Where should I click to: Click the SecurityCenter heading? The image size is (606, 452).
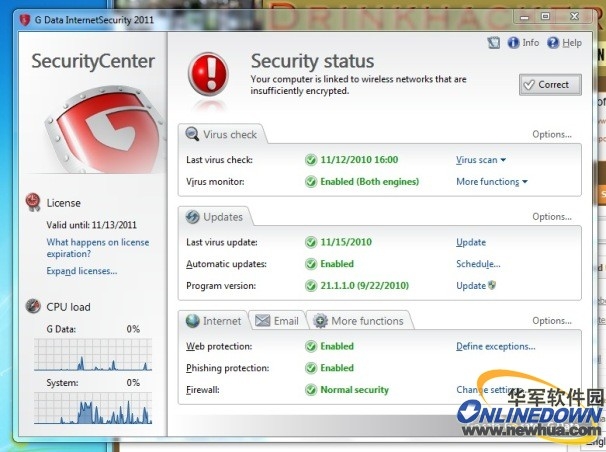93,61
